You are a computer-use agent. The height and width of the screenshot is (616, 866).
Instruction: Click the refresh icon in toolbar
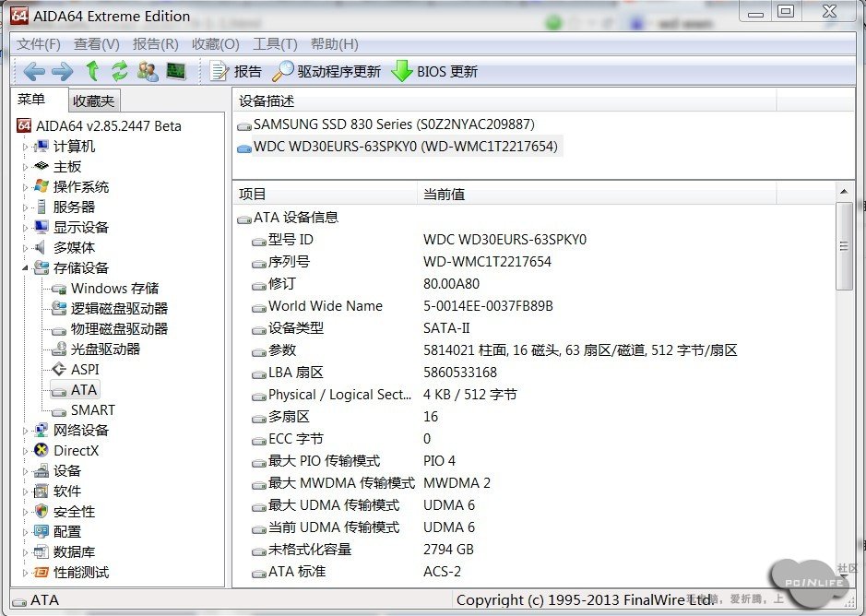[x=120, y=71]
